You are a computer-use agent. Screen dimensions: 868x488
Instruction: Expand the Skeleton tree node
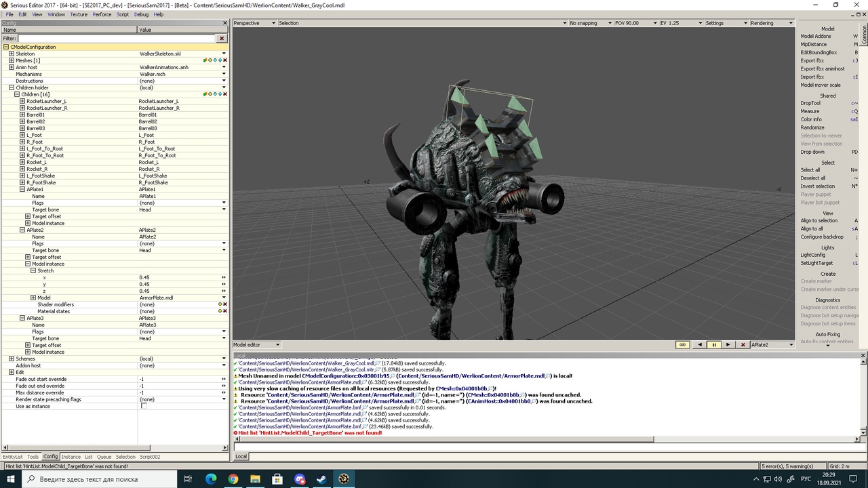(x=12, y=54)
